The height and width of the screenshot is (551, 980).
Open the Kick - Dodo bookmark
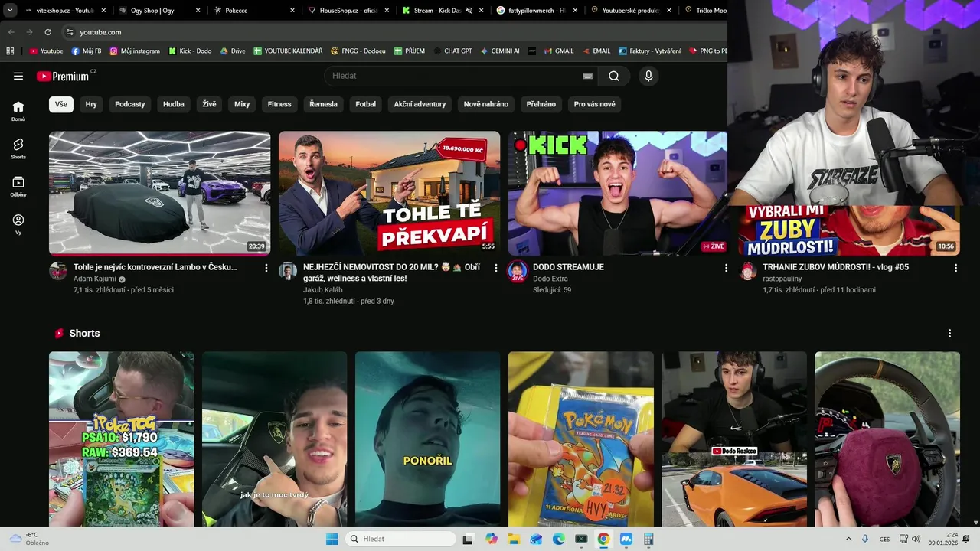coord(190,51)
